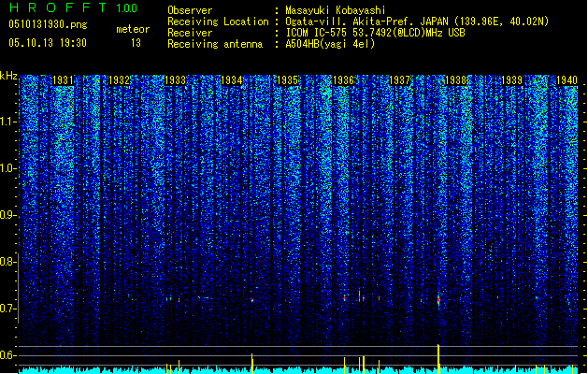
Task: Click the 1.0 kHz axis label
Action: click(8, 169)
